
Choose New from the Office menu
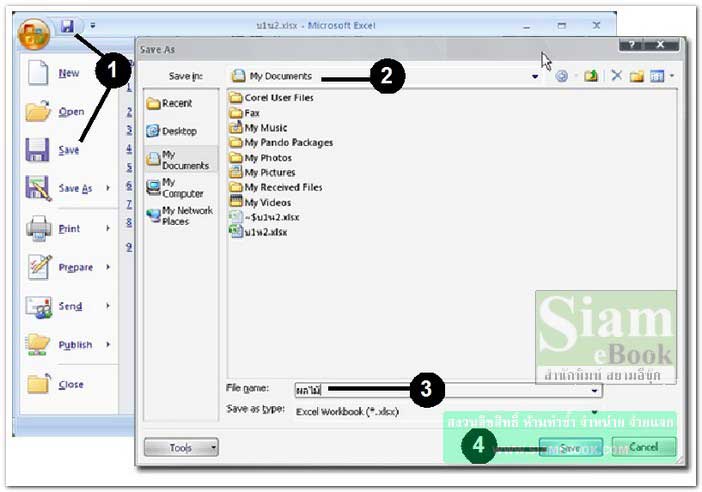[68, 73]
